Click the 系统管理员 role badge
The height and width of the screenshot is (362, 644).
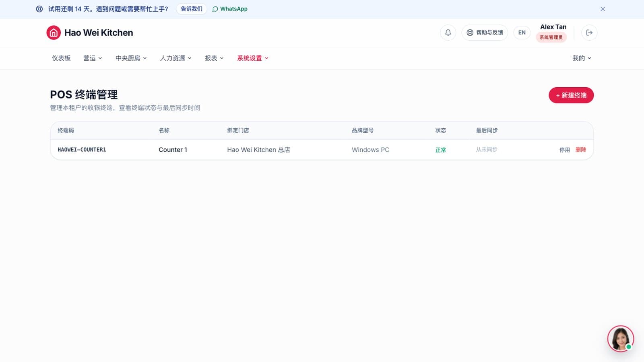pos(551,37)
